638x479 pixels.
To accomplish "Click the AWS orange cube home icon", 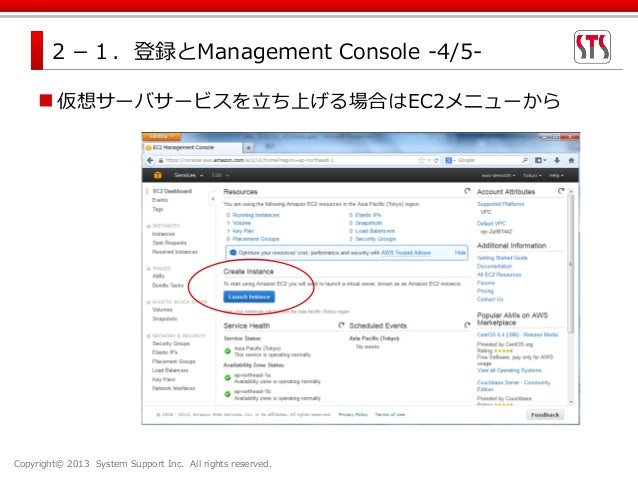I will tap(157, 175).
